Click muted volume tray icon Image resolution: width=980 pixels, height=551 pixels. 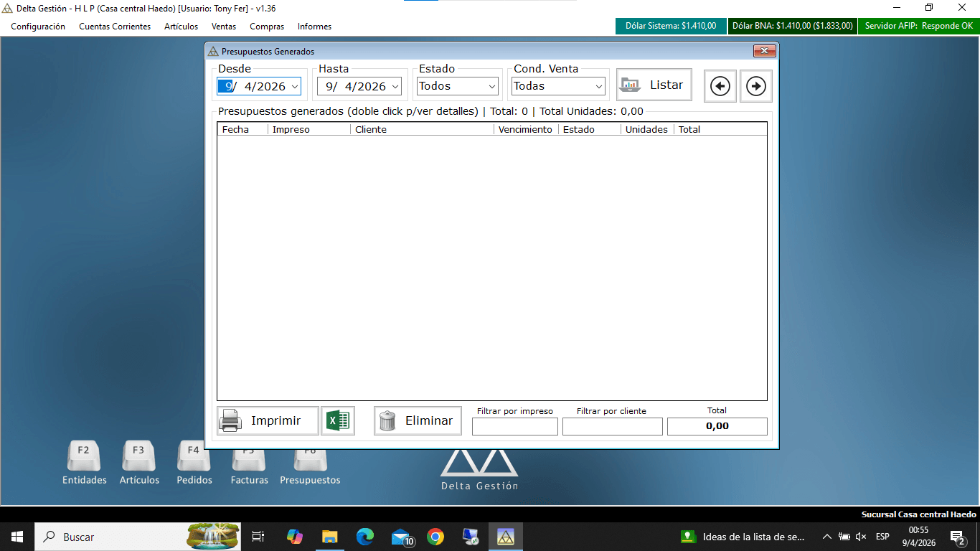tap(861, 537)
